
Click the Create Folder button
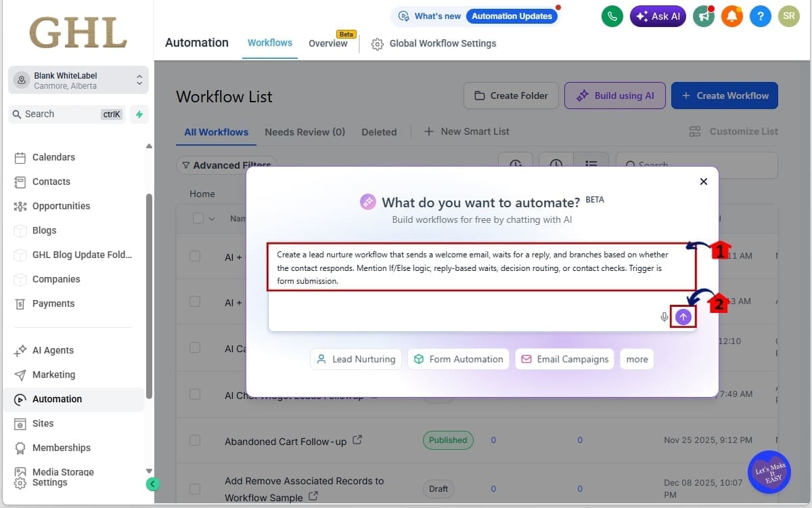point(511,96)
